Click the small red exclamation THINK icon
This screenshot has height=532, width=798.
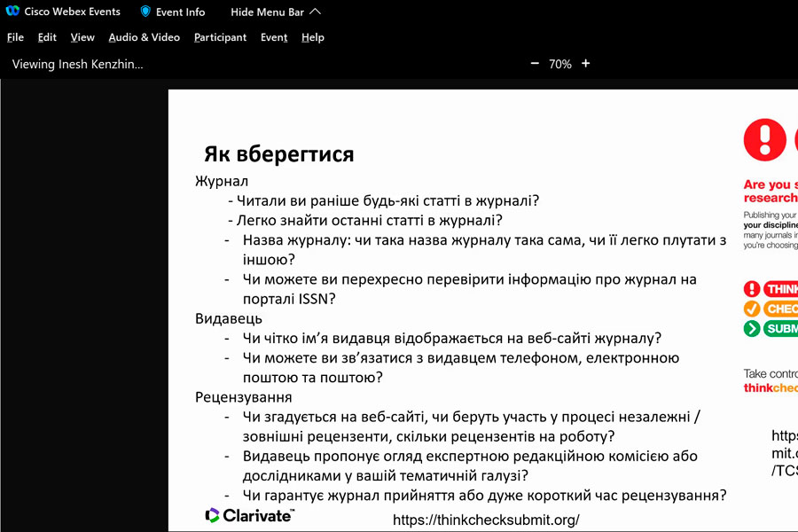(752, 289)
